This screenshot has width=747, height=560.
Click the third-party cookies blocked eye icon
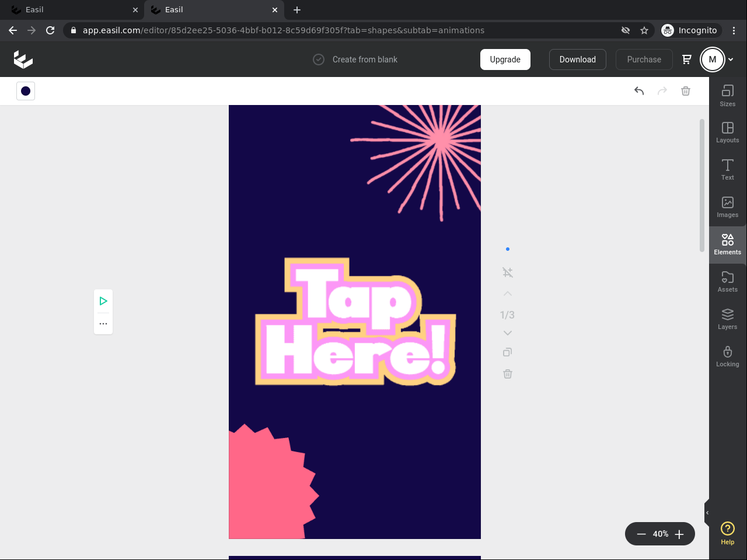click(626, 30)
